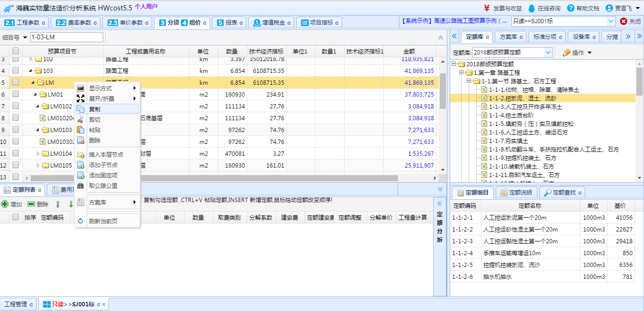
Task: Click the green move-up arrow icon
Action: click(58, 204)
